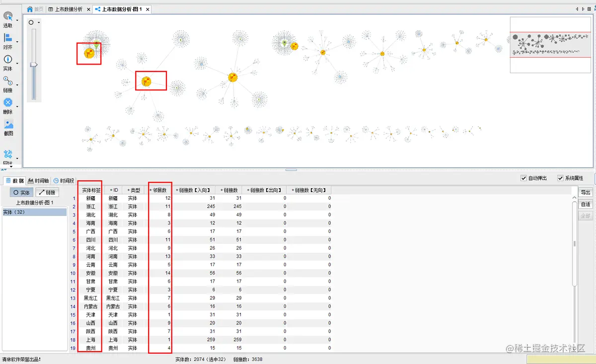Switch to the 上市数据分析 table tab
Image resolution: width=596 pixels, height=364 pixels.
point(69,9)
